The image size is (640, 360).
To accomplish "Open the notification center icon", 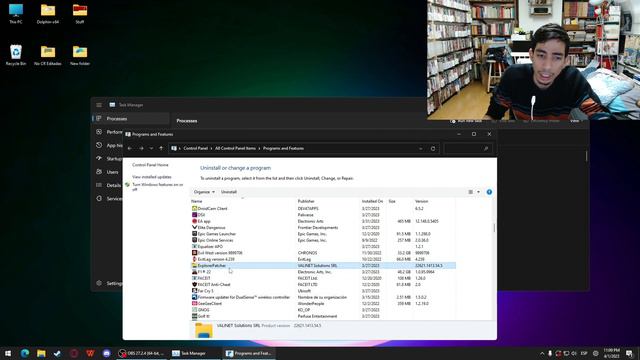I will click(630, 353).
